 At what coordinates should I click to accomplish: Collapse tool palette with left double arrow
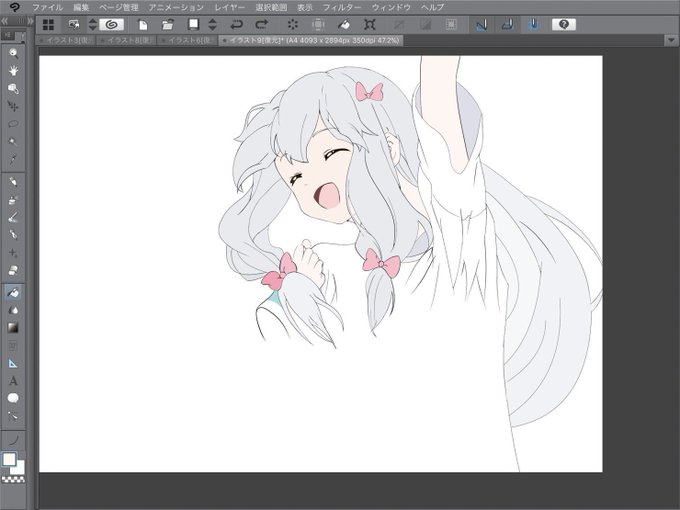click(5, 21)
